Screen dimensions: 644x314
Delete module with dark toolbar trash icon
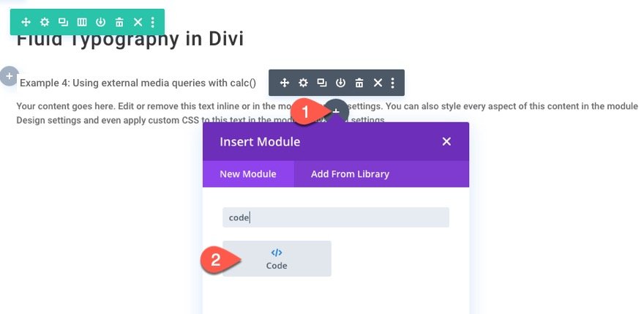coord(359,83)
